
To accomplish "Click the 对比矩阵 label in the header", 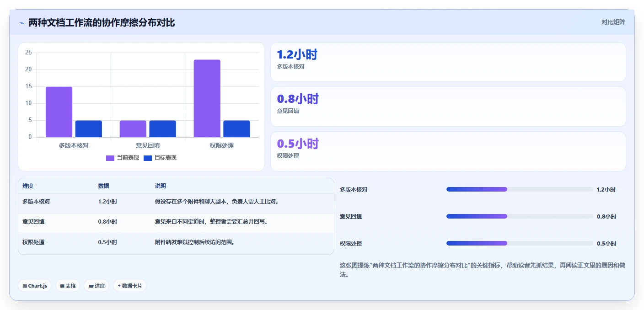I will (613, 22).
